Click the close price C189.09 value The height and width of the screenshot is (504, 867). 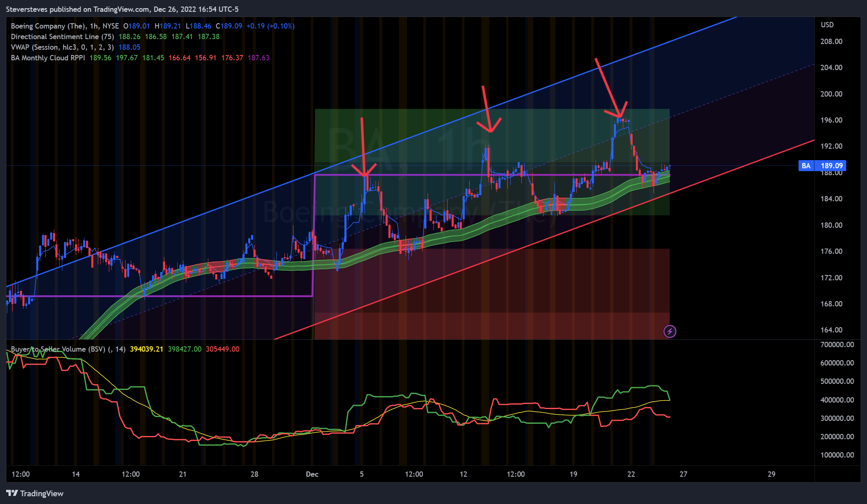[229, 26]
